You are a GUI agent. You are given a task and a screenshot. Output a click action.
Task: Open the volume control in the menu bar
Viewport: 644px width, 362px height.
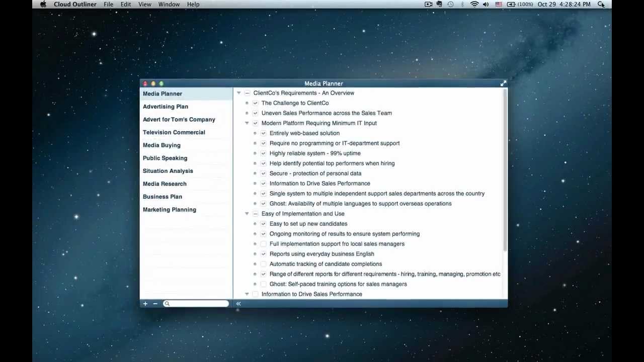pyautogui.click(x=486, y=4)
